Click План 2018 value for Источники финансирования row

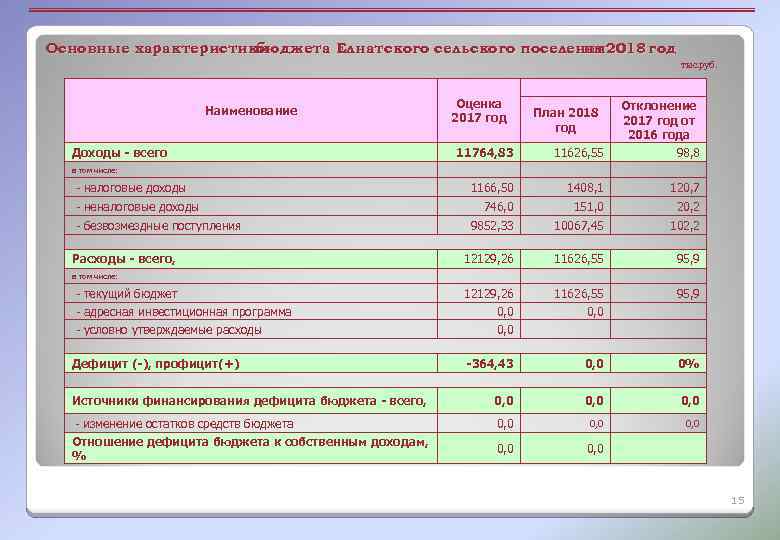coord(594,401)
